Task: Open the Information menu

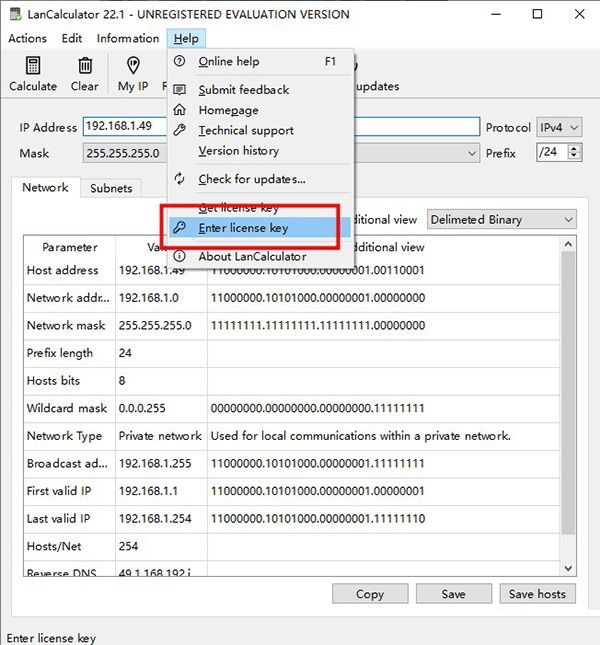Action: [128, 38]
